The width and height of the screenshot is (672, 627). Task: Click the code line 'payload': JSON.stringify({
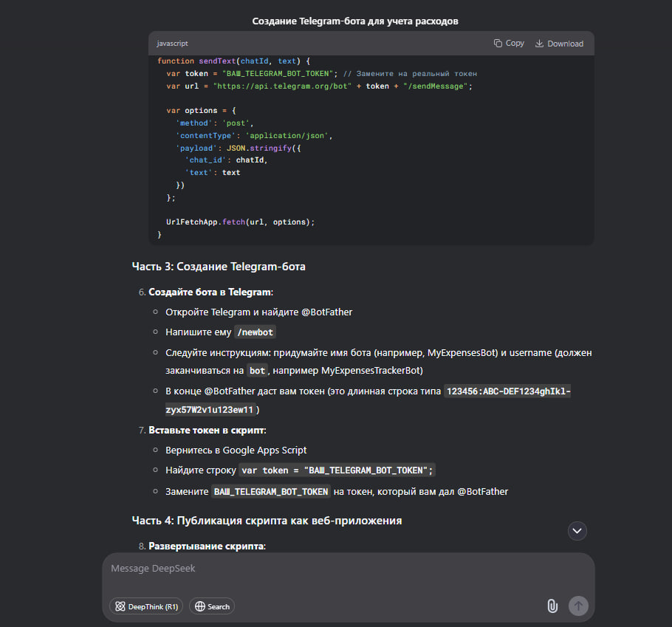(239, 148)
